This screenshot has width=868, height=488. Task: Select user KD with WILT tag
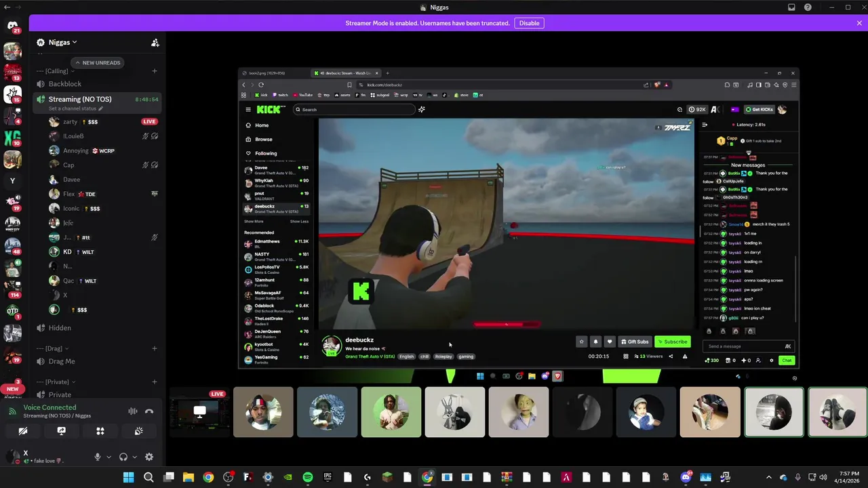(103, 252)
